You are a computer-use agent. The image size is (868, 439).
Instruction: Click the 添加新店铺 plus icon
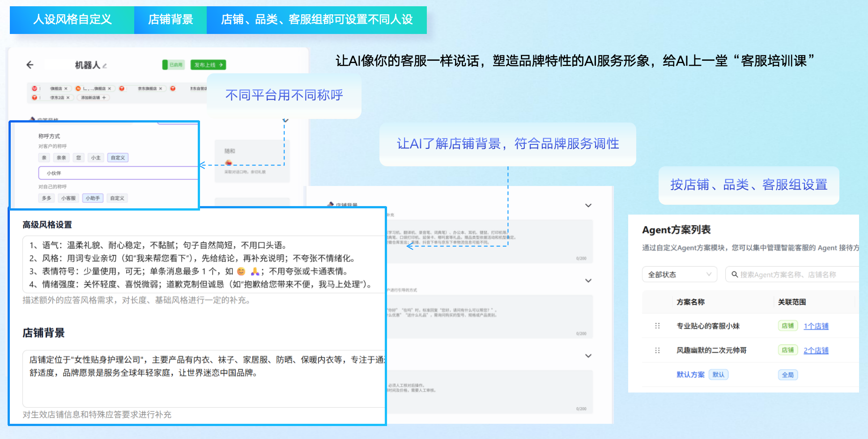pos(104,98)
